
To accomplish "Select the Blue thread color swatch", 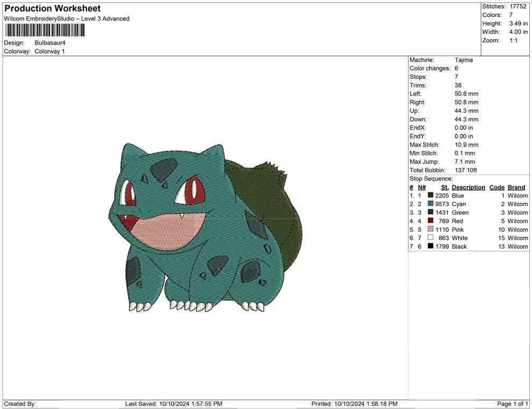I will click(430, 196).
